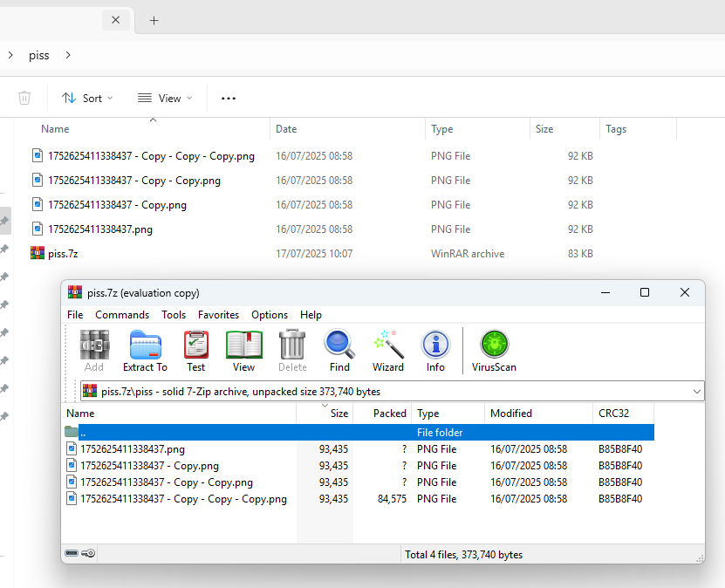Viewport: 725px width, 588px height.
Task: Expand the chevron after piss in breadcrumb
Action: click(x=68, y=55)
